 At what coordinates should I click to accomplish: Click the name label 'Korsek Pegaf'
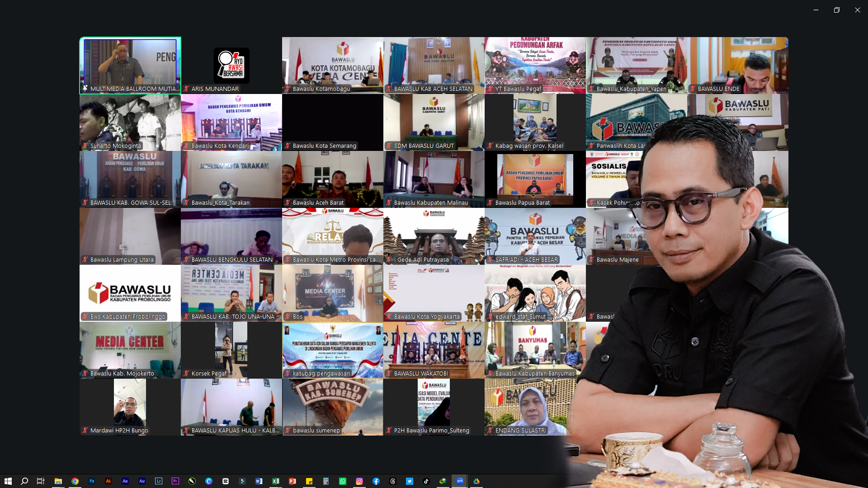pyautogui.click(x=209, y=374)
